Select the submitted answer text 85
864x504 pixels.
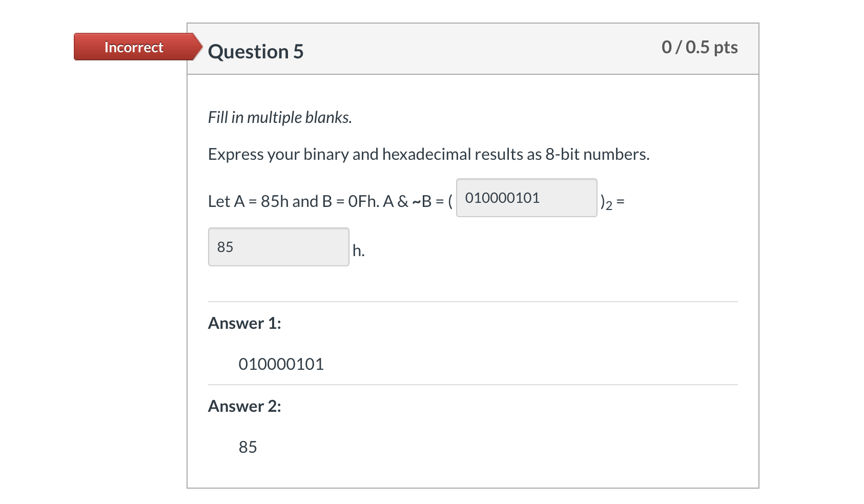(x=248, y=447)
